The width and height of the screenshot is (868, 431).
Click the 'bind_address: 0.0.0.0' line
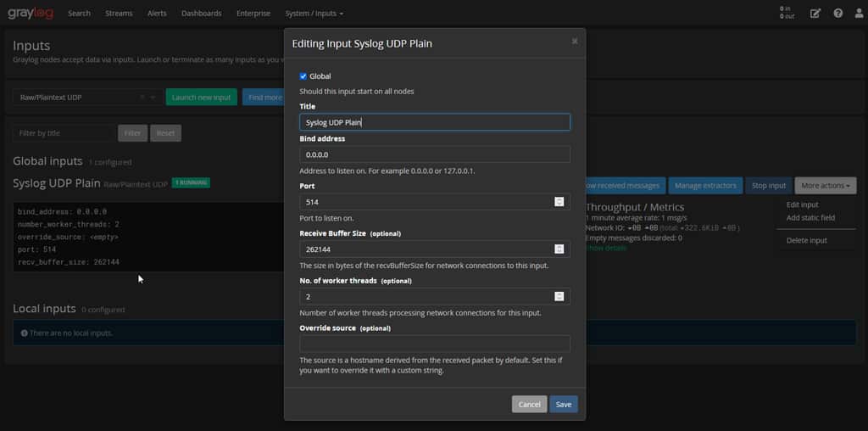pyautogui.click(x=62, y=211)
